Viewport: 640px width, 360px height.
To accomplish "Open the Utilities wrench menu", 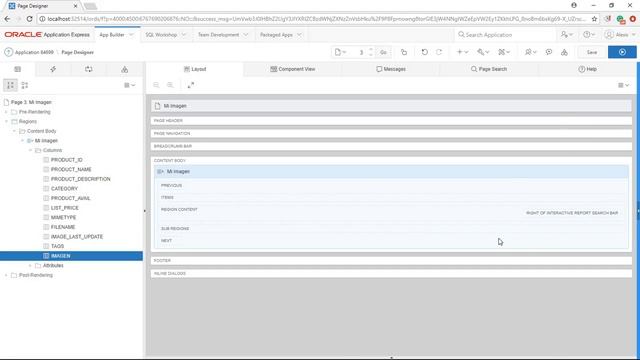I will click(x=483, y=52).
